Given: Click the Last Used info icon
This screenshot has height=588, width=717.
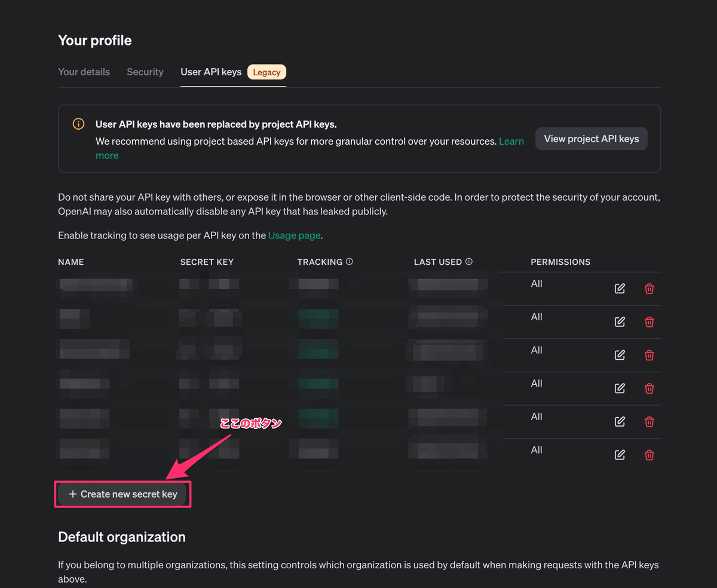Looking at the screenshot, I should [469, 262].
